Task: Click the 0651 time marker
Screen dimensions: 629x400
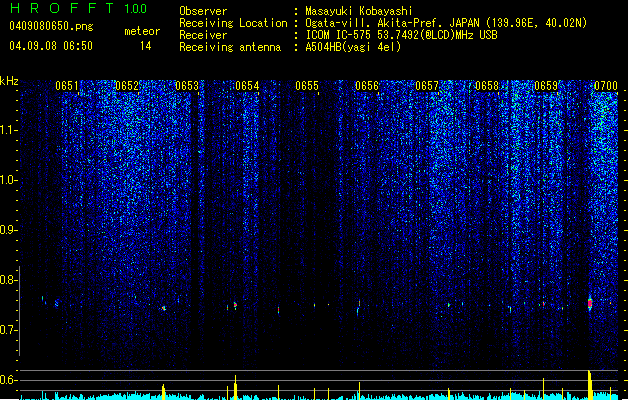Action: pos(67,86)
